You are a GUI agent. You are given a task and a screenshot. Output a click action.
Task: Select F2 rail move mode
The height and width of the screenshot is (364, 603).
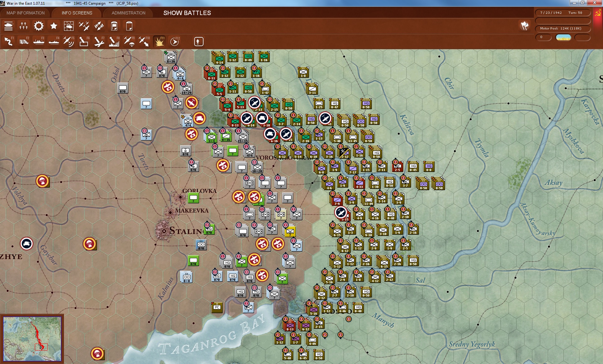(24, 41)
